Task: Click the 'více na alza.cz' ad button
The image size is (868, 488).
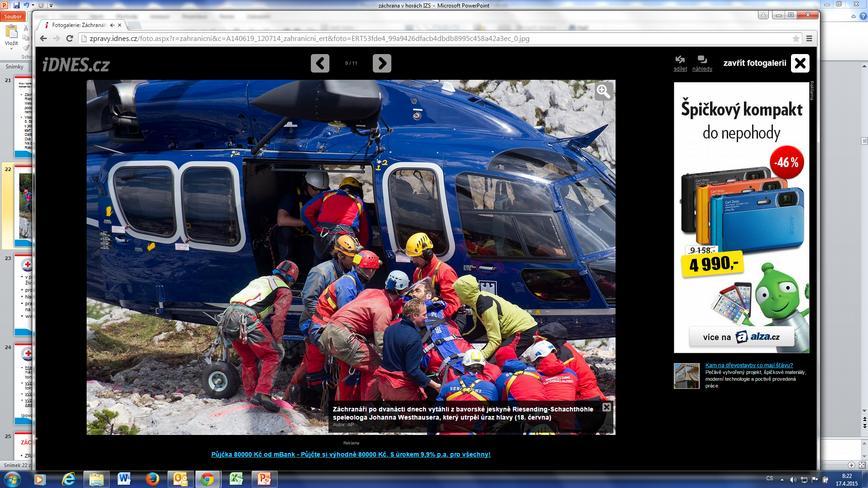Action: tap(742, 337)
